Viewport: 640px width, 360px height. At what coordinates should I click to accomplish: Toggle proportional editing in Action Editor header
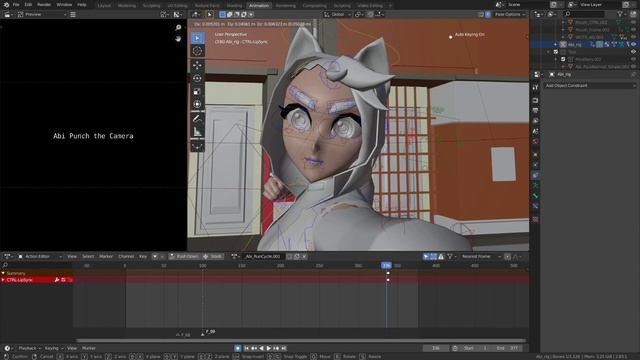(507, 256)
